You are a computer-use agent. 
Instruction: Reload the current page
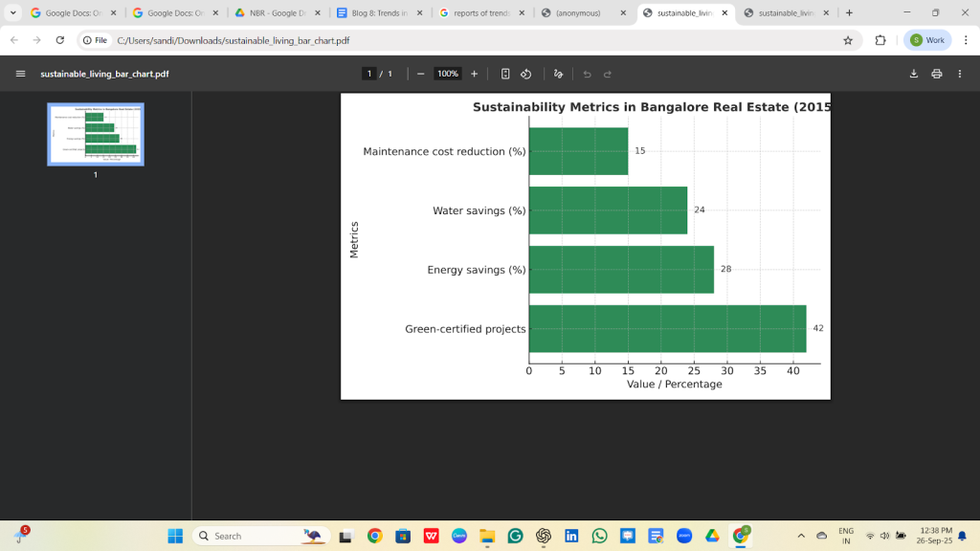click(60, 40)
